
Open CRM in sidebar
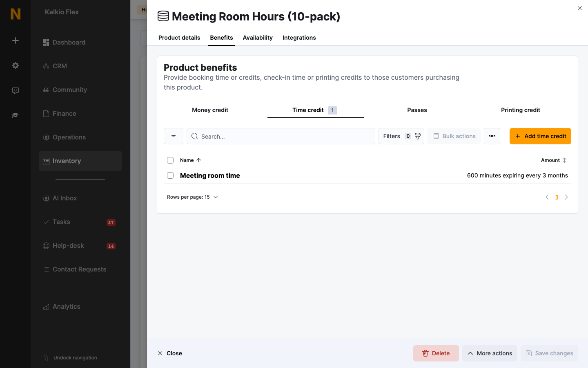[x=80, y=66]
